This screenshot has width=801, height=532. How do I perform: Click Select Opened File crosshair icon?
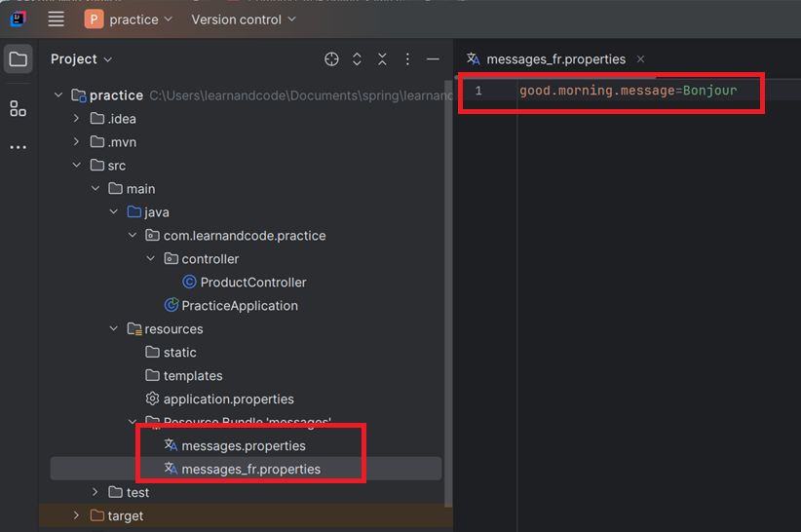pos(331,59)
